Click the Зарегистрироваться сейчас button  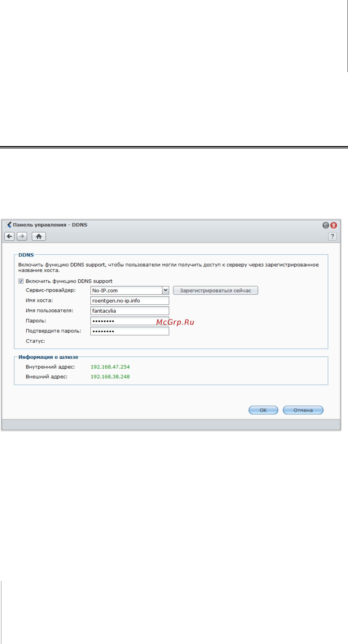[x=215, y=290]
